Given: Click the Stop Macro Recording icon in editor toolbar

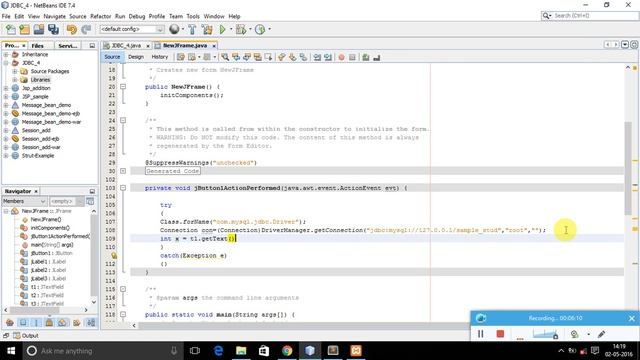Looking at the screenshot, I should click(353, 57).
